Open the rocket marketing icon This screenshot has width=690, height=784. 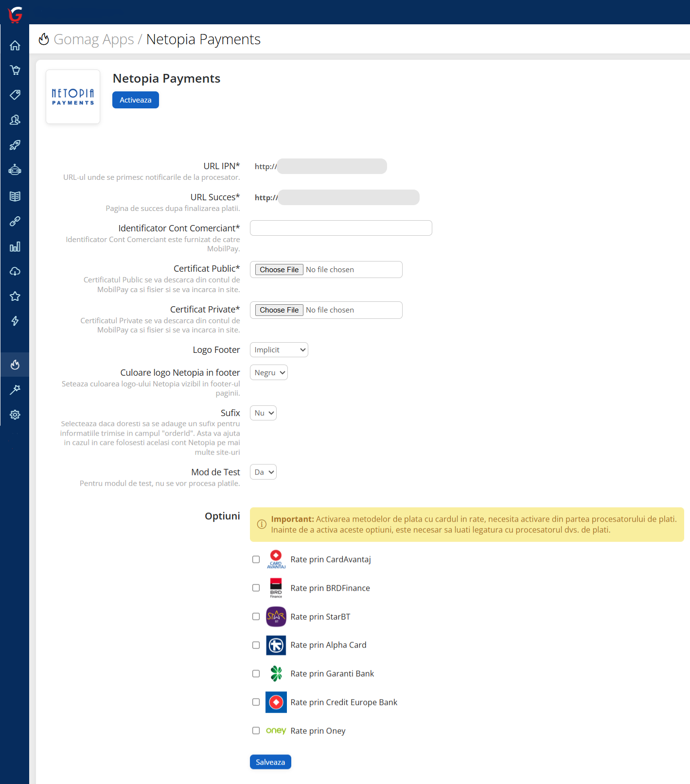tap(15, 145)
